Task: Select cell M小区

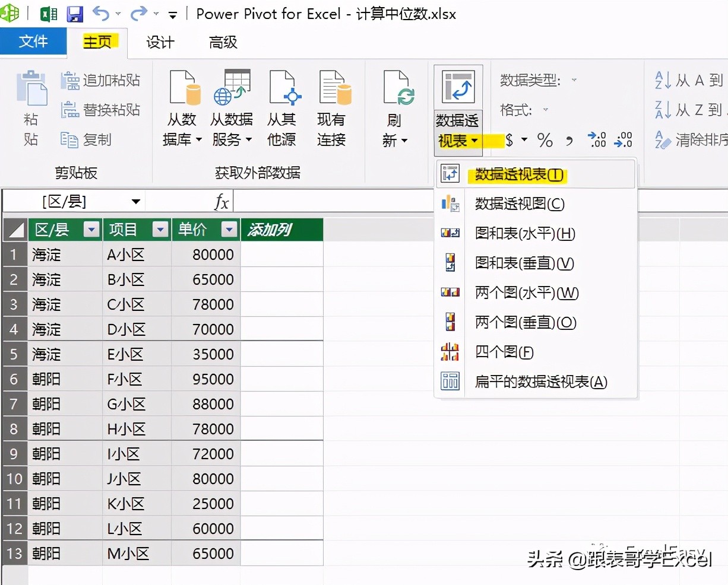Action: click(x=137, y=554)
